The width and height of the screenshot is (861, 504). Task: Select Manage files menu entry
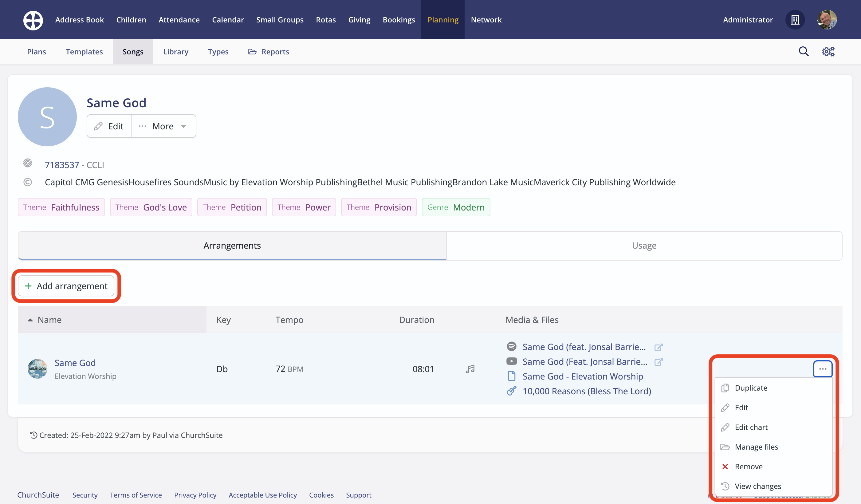(x=756, y=447)
